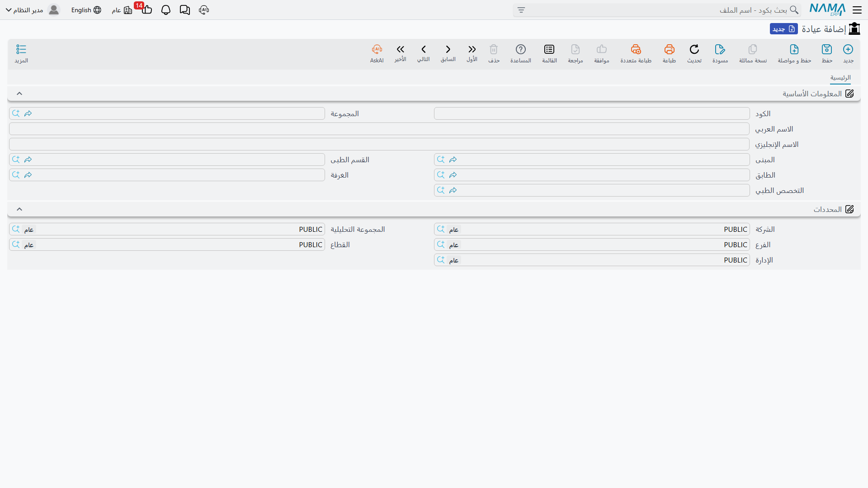
Task: Click نسخة مماثلة duplicate copy icon
Action: coord(753,49)
